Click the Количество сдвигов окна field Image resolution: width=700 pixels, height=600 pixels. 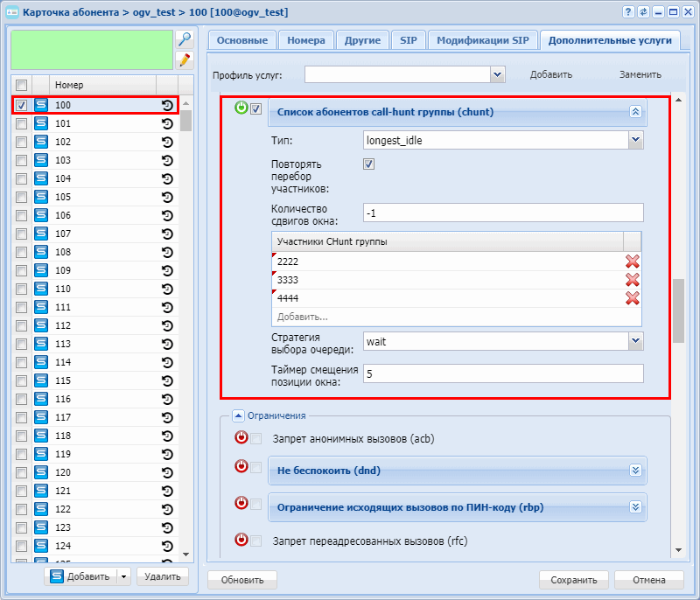[x=503, y=213]
